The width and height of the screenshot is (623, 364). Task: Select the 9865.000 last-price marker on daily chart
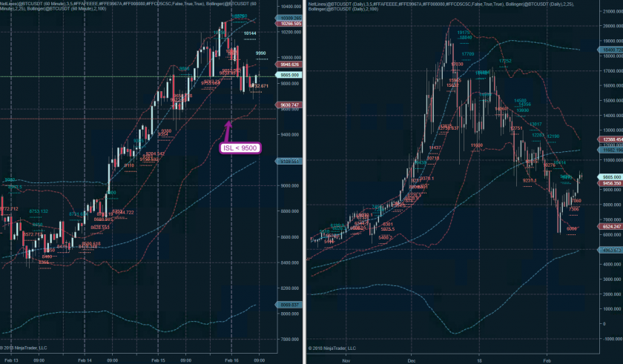(610, 177)
